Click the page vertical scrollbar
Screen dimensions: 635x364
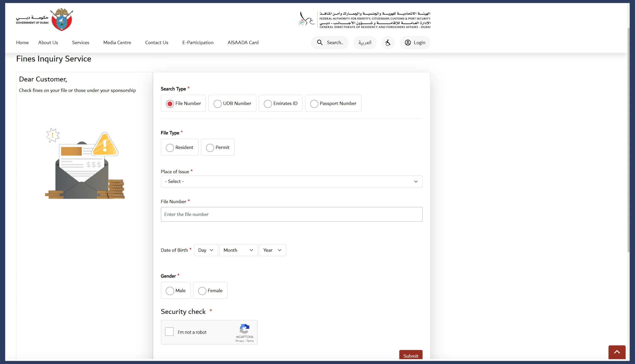[x=628, y=140]
